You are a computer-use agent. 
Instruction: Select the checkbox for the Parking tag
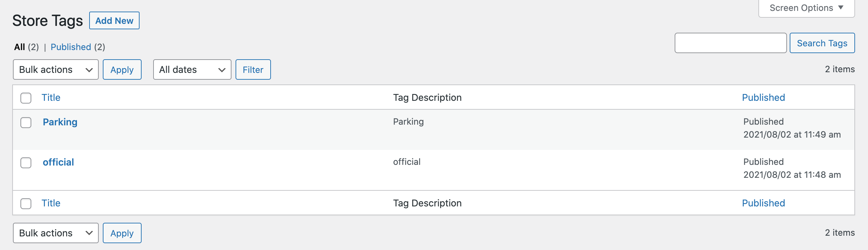coord(26,122)
